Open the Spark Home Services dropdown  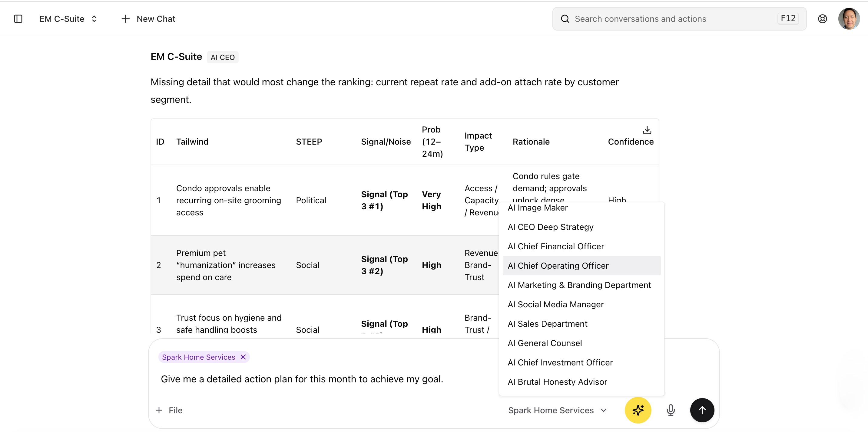[558, 410]
